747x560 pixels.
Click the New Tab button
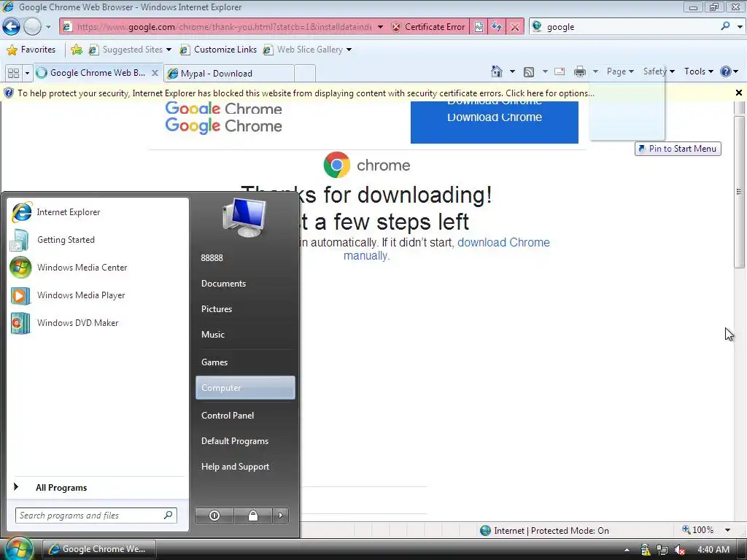tap(305, 74)
